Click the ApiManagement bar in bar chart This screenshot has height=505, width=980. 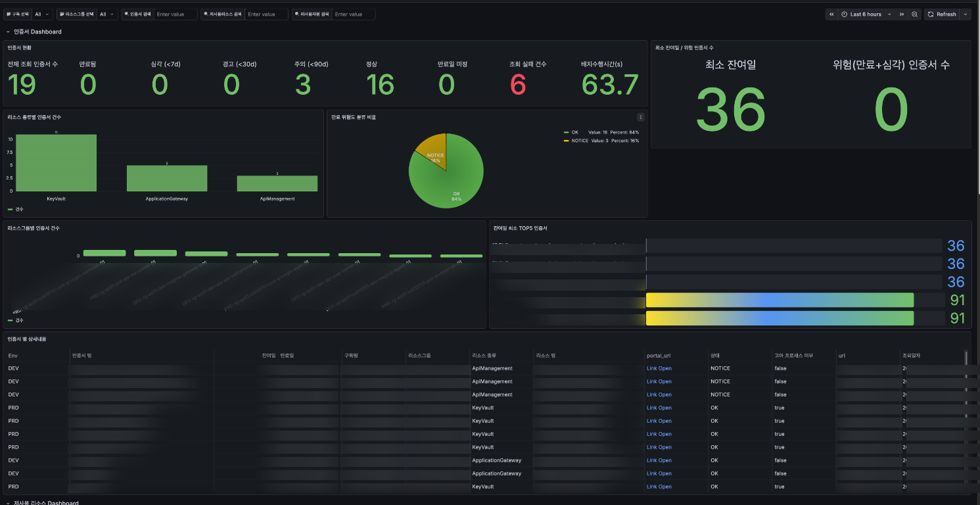tap(277, 183)
